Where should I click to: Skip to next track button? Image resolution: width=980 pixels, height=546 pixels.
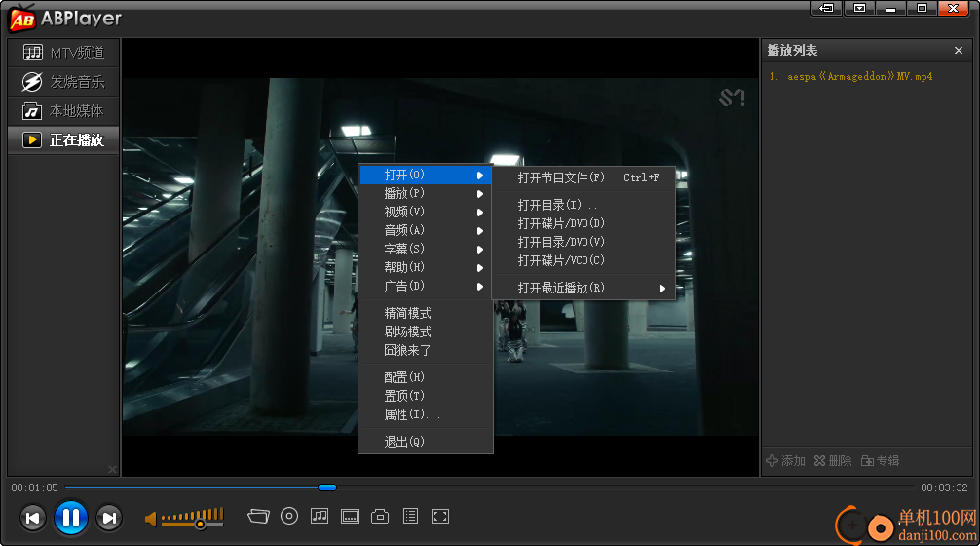(109, 518)
